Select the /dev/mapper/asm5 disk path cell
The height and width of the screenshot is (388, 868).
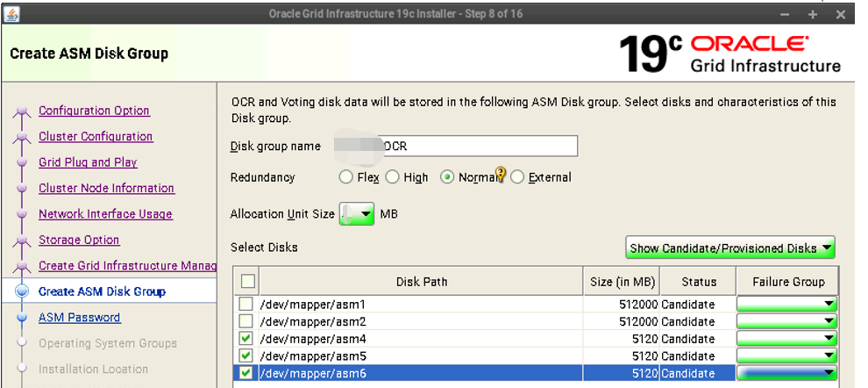point(421,356)
